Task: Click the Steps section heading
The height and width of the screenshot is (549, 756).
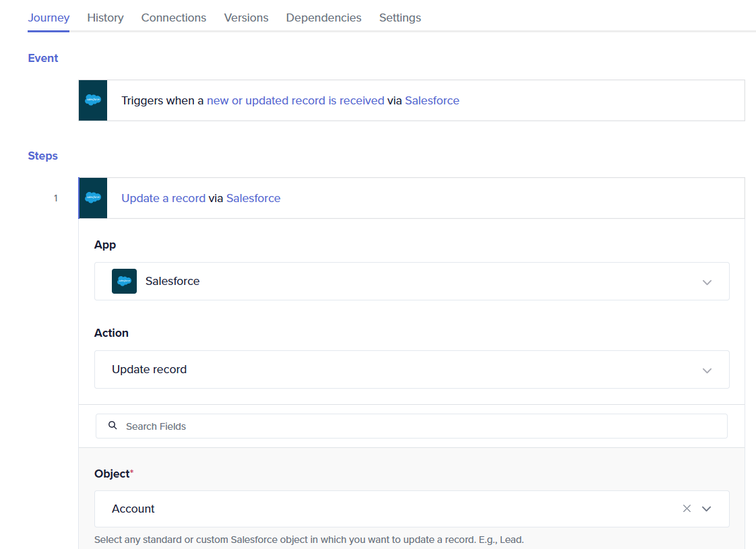Action: pyautogui.click(x=43, y=156)
